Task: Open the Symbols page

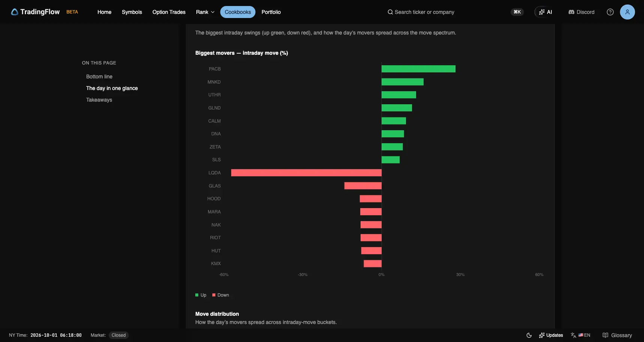Action: point(132,12)
